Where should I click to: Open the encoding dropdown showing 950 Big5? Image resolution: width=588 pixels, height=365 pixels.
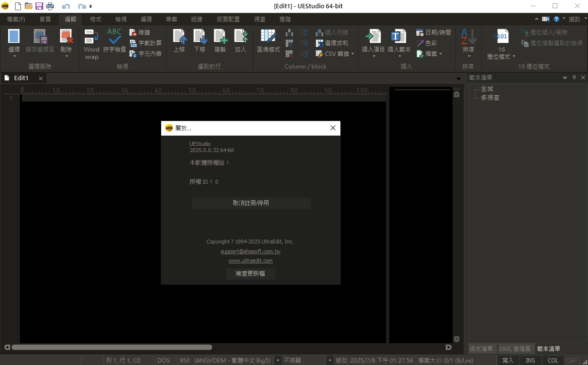(x=277, y=361)
